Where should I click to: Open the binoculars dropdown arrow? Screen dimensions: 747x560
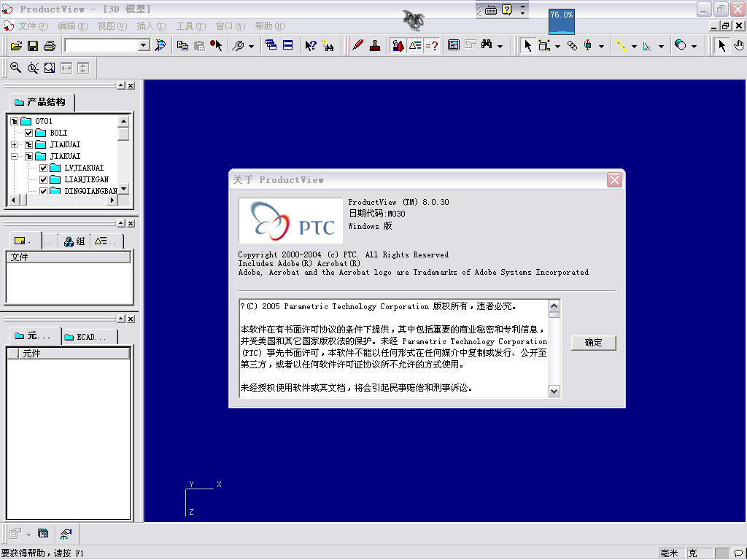[x=500, y=46]
